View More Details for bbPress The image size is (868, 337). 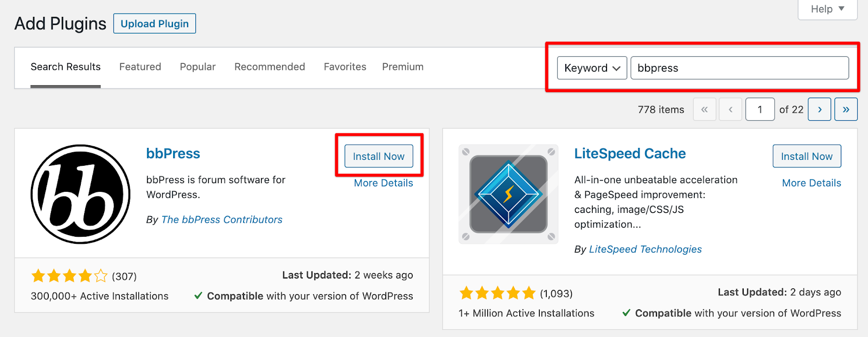pos(384,183)
